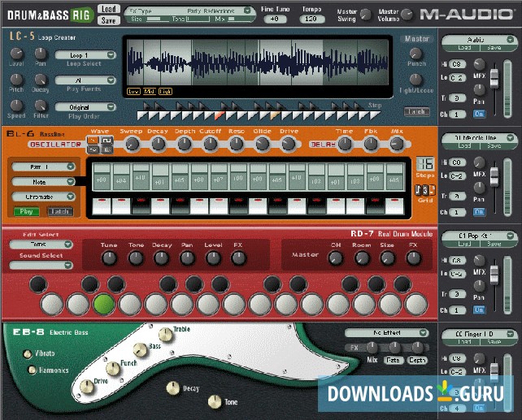Click the main Save button
Viewport: 522px width, 420px height.
pyautogui.click(x=109, y=20)
